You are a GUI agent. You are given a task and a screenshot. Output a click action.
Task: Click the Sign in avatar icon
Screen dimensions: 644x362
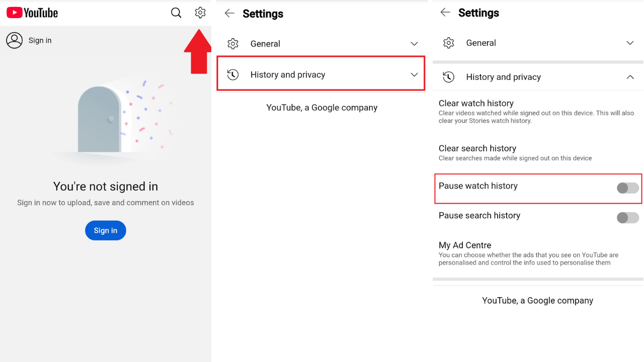point(15,40)
